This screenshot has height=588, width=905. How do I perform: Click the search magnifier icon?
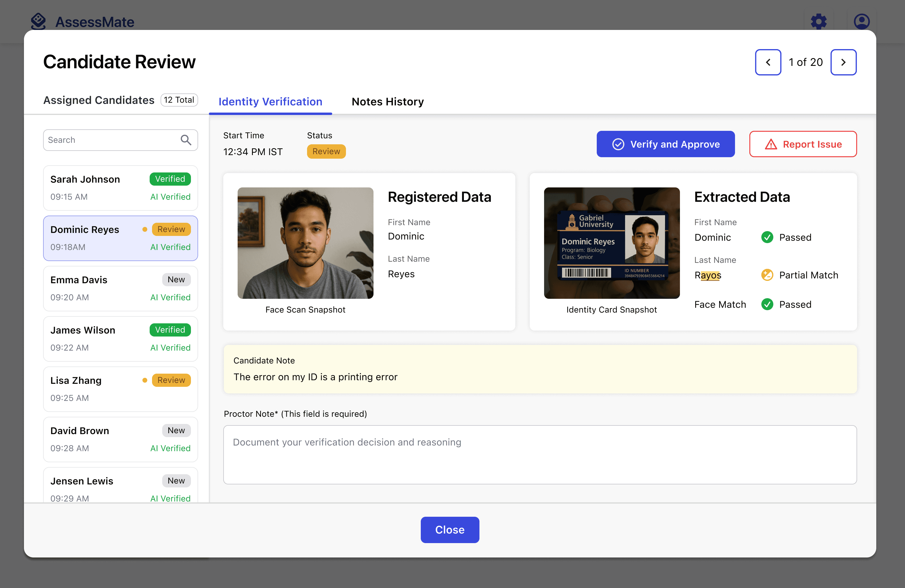(186, 140)
